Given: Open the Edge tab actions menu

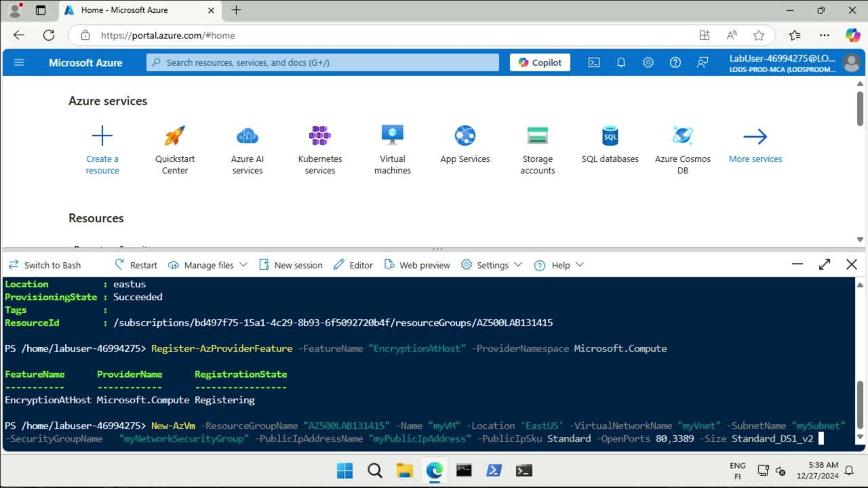Looking at the screenshot, I should 41,10.
